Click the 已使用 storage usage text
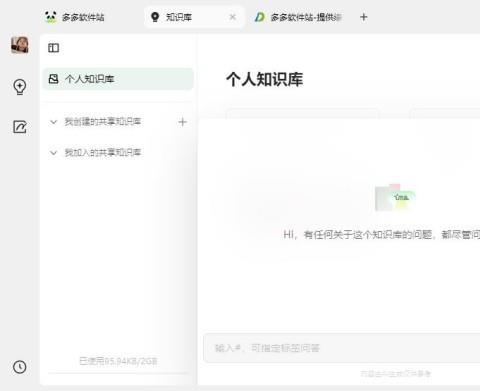 pos(118,361)
